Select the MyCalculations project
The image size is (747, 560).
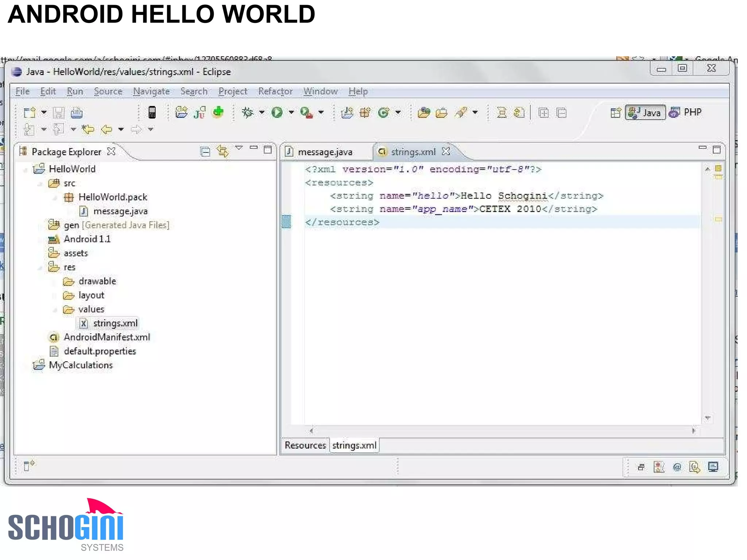(x=81, y=365)
